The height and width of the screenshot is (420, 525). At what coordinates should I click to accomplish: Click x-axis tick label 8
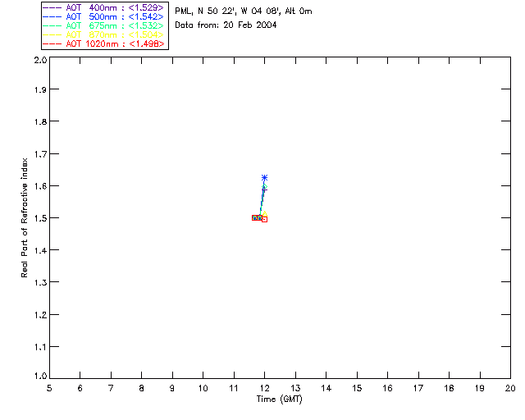[x=142, y=388]
